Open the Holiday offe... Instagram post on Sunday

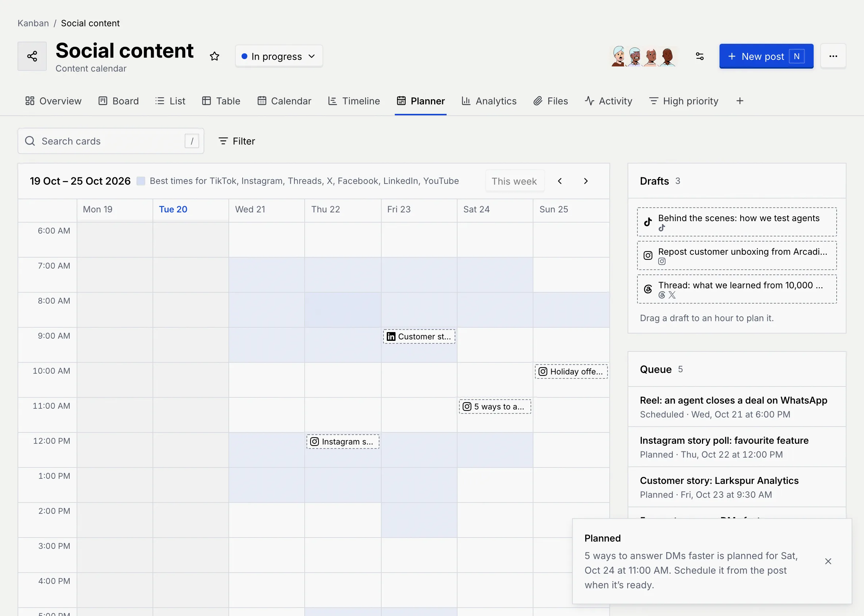571,371
